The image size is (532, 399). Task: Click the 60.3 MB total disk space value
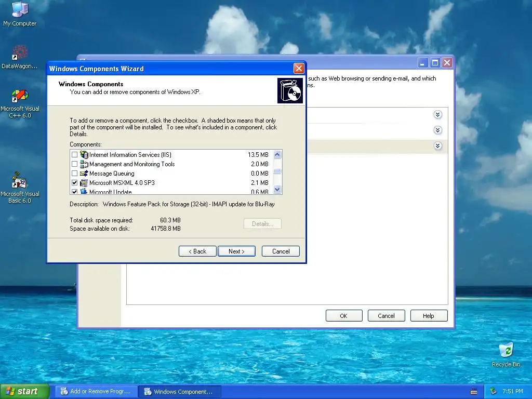(170, 220)
